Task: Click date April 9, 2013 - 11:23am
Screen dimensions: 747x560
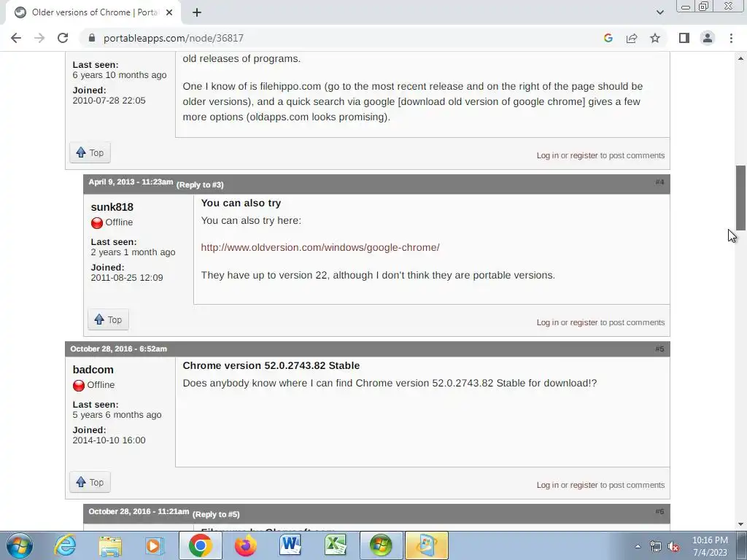Action: [x=131, y=182]
